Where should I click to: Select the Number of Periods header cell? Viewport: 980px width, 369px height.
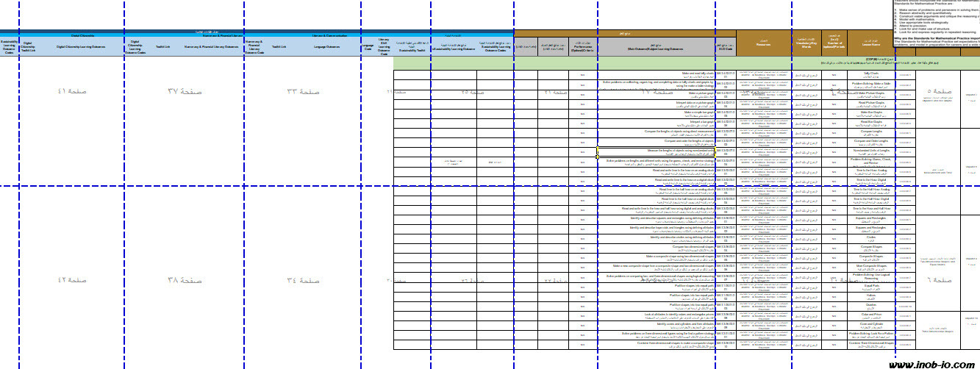834,43
